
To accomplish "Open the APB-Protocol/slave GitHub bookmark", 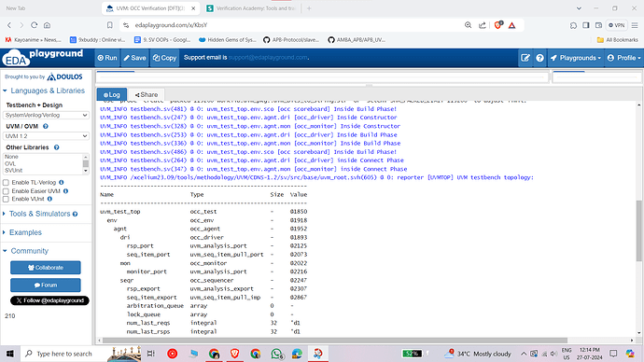I will [291, 40].
